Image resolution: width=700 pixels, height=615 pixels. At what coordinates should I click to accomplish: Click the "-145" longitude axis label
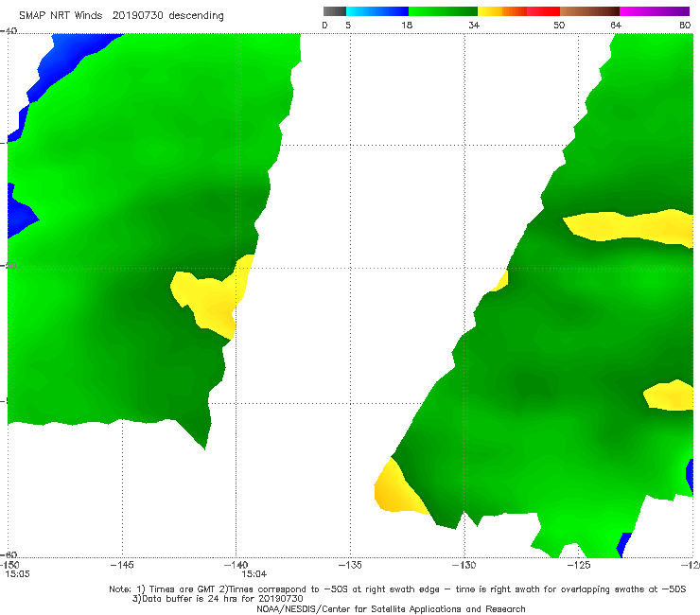[x=122, y=565]
